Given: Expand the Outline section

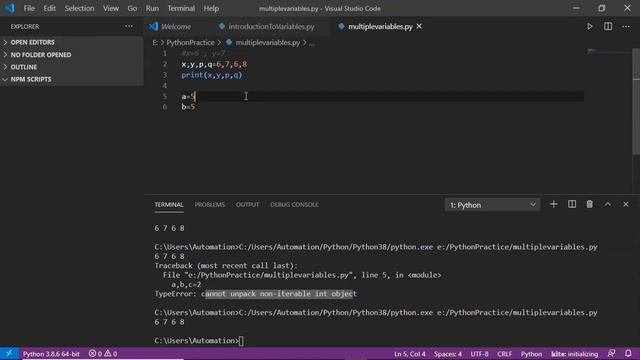Looking at the screenshot, I should pyautogui.click(x=71, y=67).
